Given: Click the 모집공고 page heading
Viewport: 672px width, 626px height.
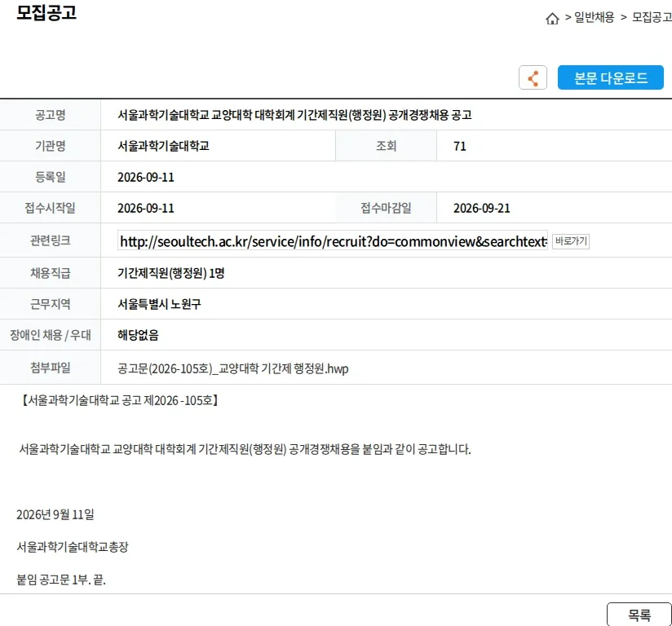Looking at the screenshot, I should pyautogui.click(x=46, y=12).
